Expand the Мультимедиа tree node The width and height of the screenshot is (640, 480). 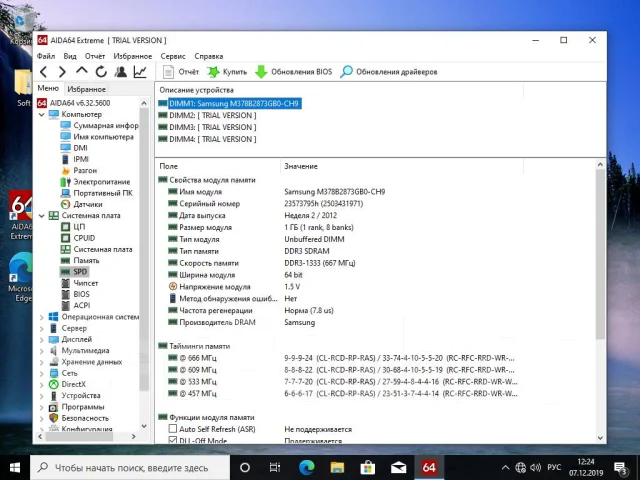tap(42, 351)
